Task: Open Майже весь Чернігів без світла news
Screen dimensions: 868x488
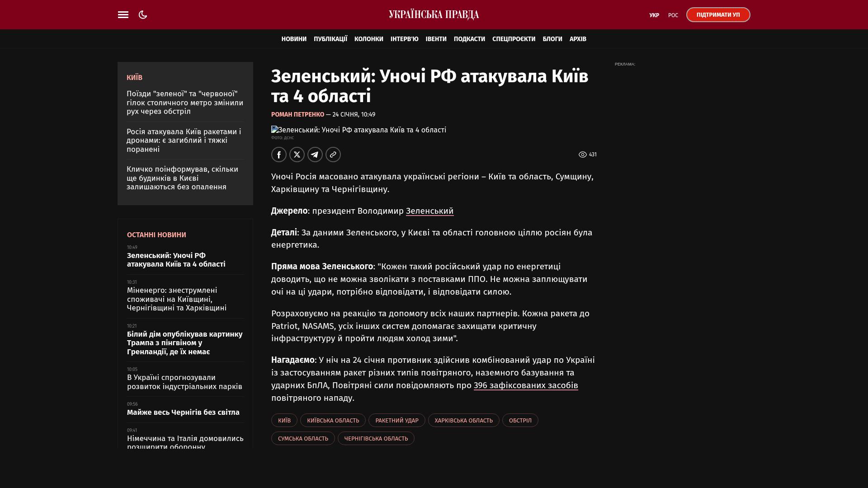Action: point(183,413)
